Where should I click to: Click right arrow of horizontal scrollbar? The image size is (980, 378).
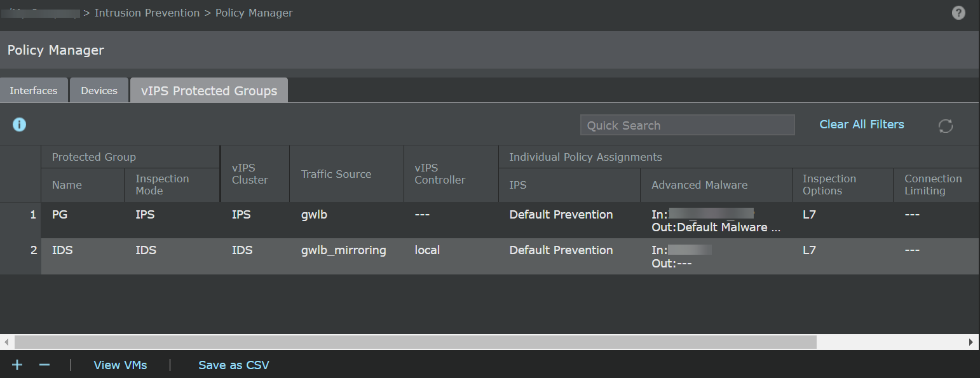[x=971, y=342]
